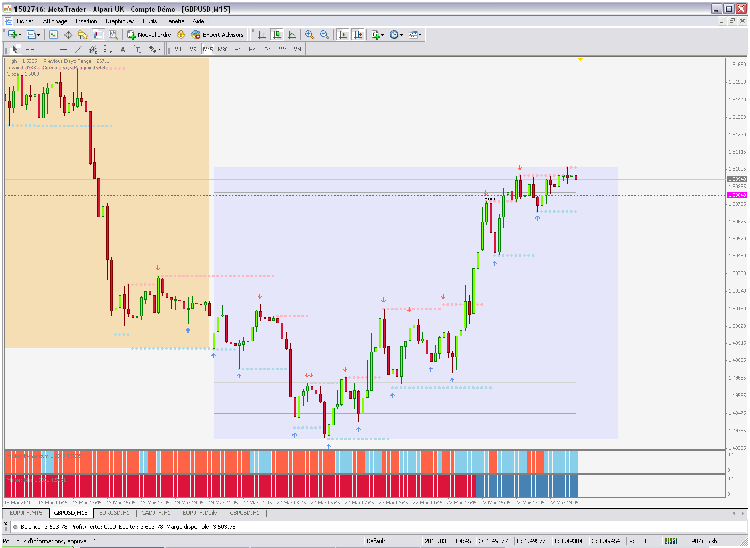The height and width of the screenshot is (548, 750).
Task: Select the Text tool marked A
Action: [x=123, y=49]
